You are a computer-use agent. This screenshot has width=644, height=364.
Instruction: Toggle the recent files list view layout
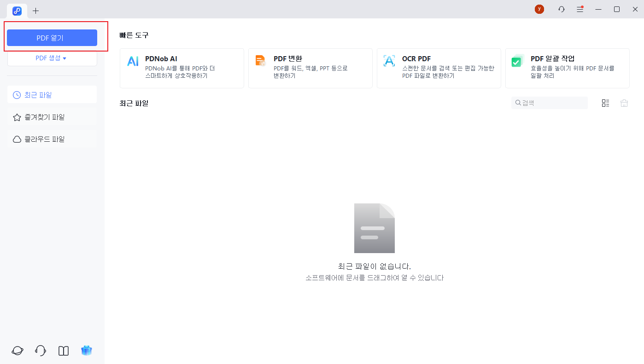[x=605, y=103]
